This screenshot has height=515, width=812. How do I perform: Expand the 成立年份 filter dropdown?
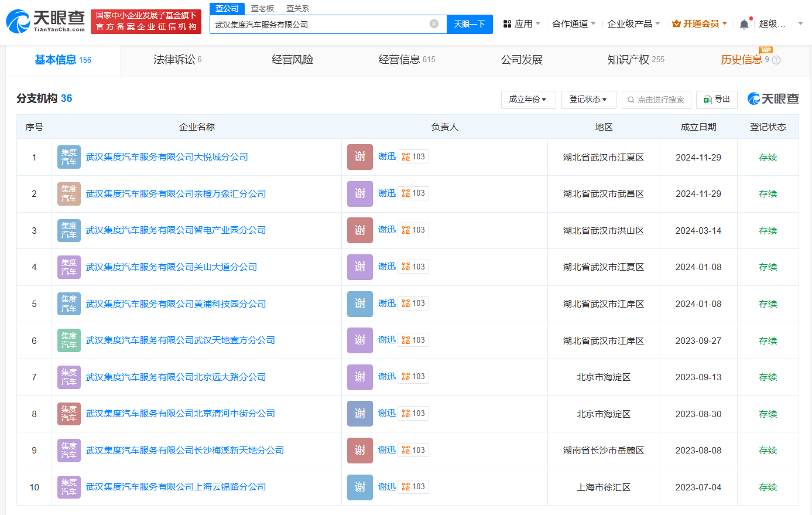tap(528, 100)
